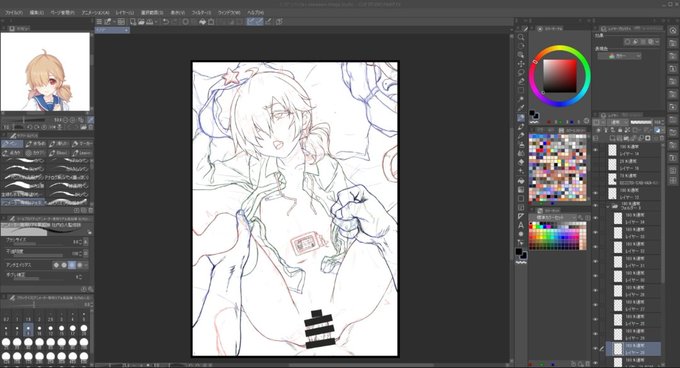Click the fill bucket icon in command bar
This screenshot has width=680, height=368.
[x=203, y=22]
